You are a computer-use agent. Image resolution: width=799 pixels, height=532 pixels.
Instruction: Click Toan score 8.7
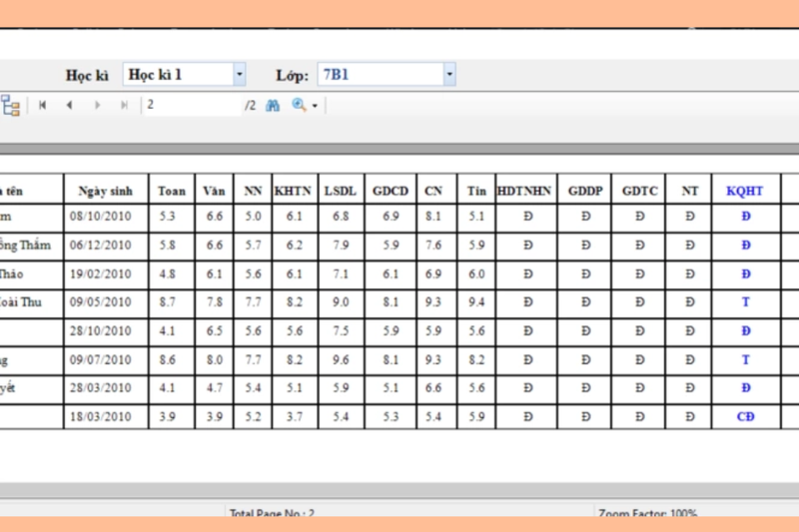coord(167,302)
